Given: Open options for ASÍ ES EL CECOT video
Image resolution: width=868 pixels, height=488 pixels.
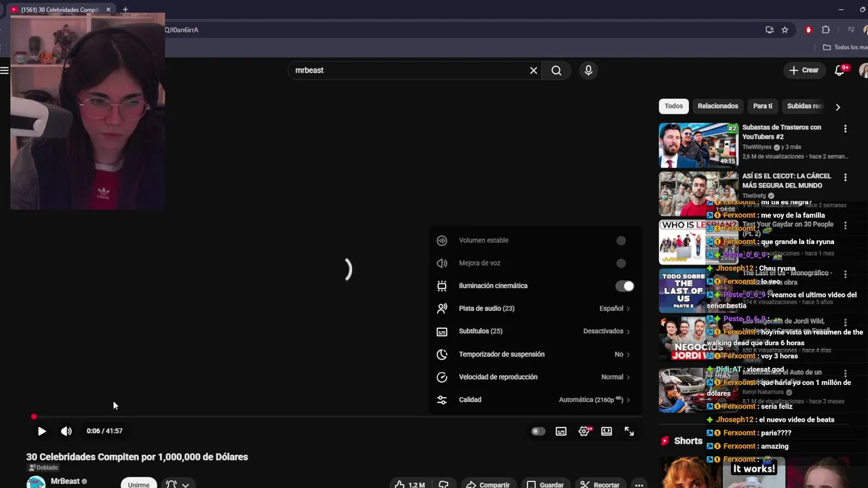Looking at the screenshot, I should tap(845, 178).
